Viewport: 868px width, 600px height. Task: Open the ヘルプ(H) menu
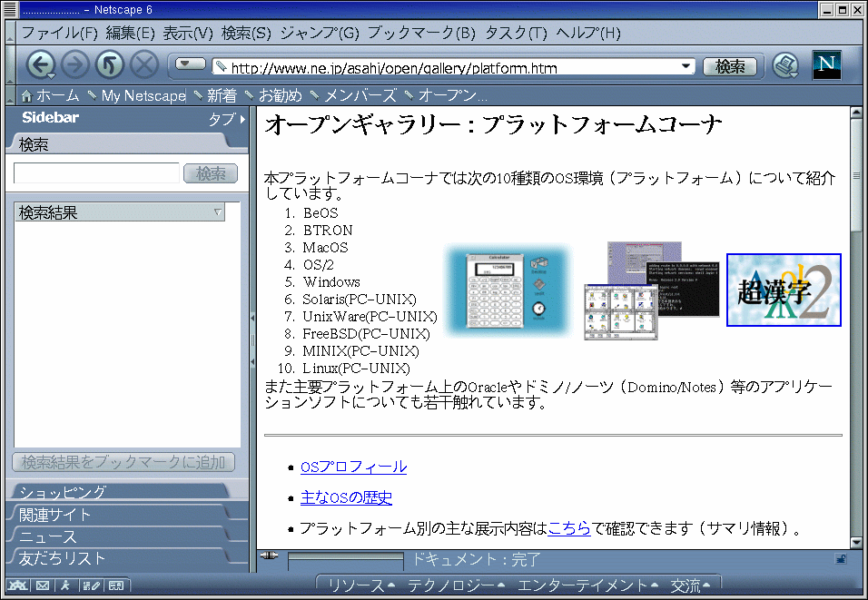click(x=587, y=33)
